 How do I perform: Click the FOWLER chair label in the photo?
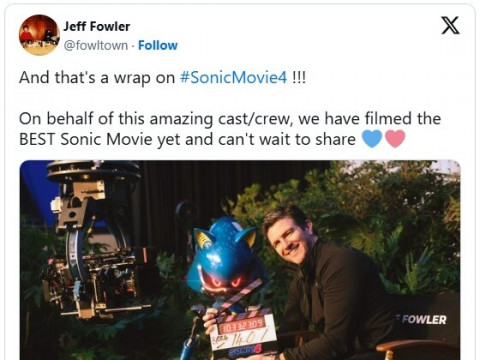tap(421, 320)
